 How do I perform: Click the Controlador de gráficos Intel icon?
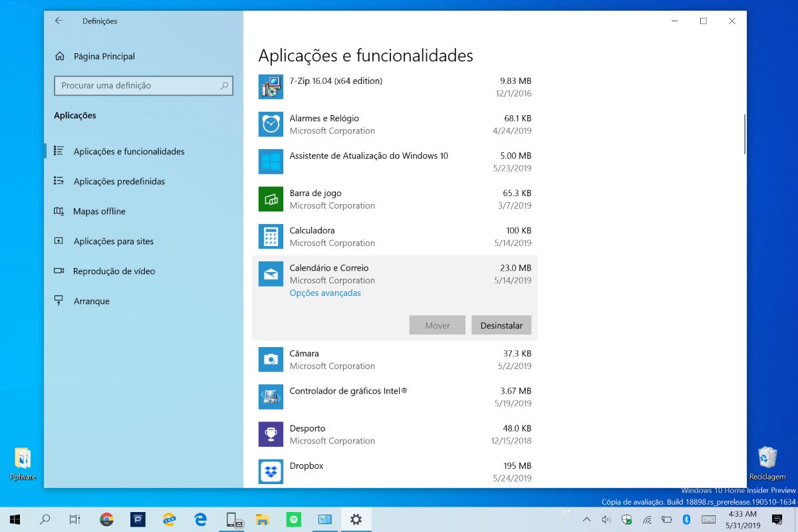(x=271, y=397)
